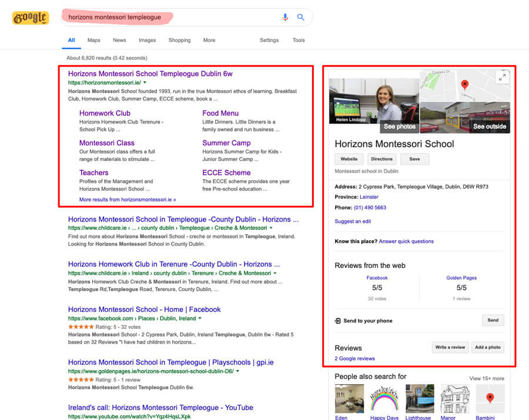Click the Bambini map pin thumbnail
The width and height of the screenshot is (529, 420).
point(490,399)
